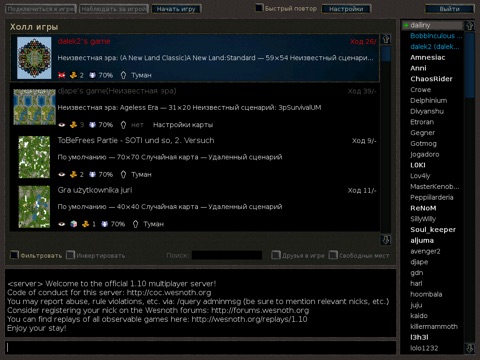
Task: Click the chat message input field
Action: (x=201, y=348)
